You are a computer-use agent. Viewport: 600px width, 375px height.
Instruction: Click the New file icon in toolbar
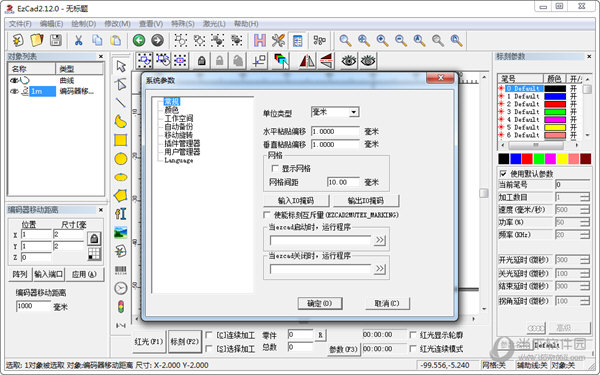pos(18,40)
